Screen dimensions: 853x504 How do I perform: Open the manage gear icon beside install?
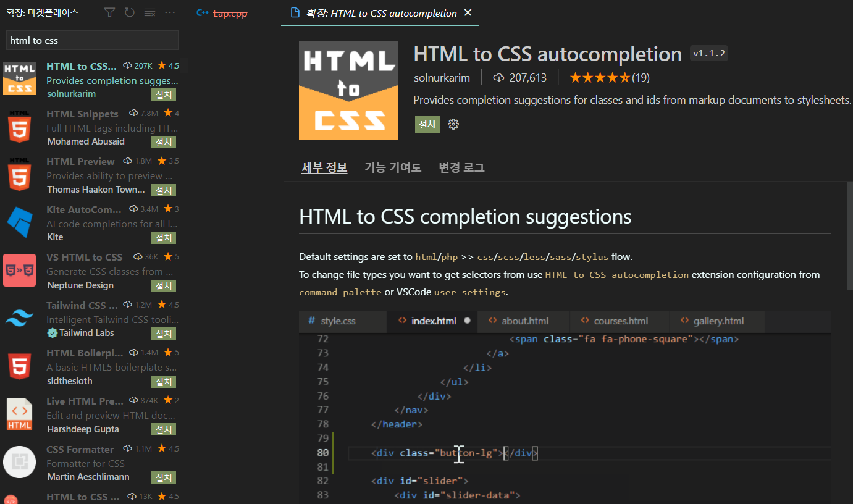coord(453,124)
